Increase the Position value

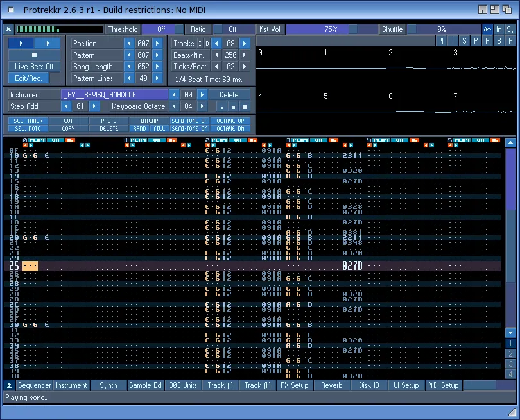[x=157, y=44]
